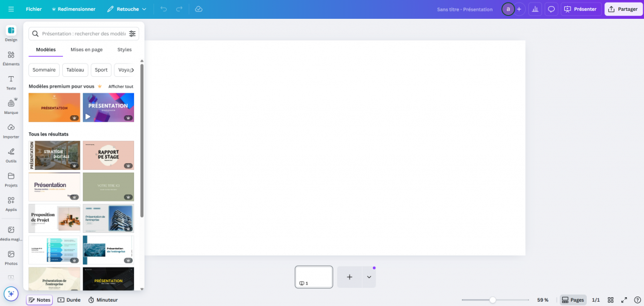Click the search filters icon
This screenshot has width=644, height=306.
point(132,33)
